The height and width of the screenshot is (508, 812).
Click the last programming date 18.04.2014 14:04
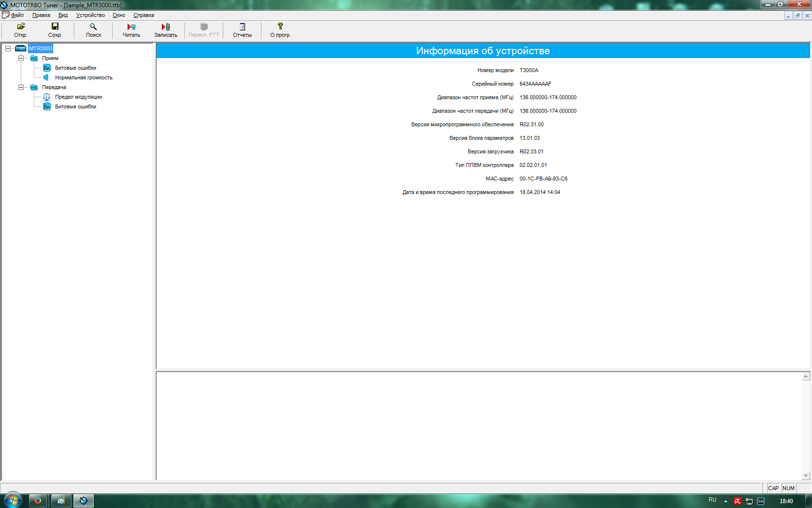[x=540, y=192]
